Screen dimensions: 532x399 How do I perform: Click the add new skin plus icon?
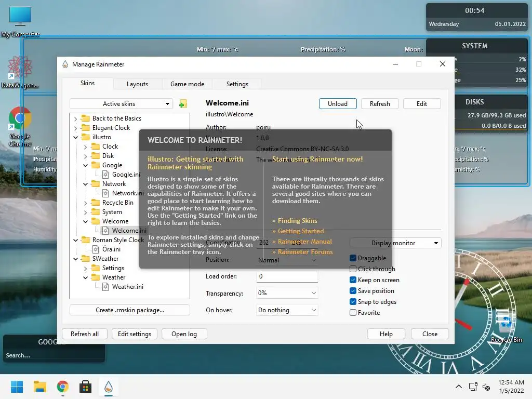point(183,104)
